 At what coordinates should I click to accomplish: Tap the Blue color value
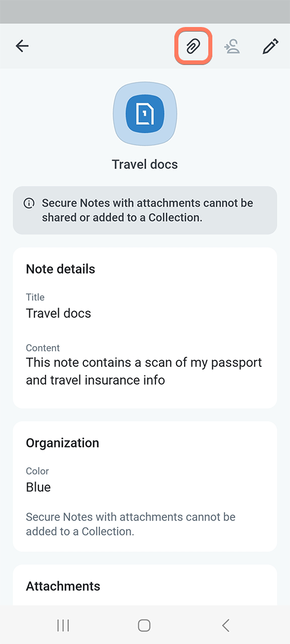39,487
